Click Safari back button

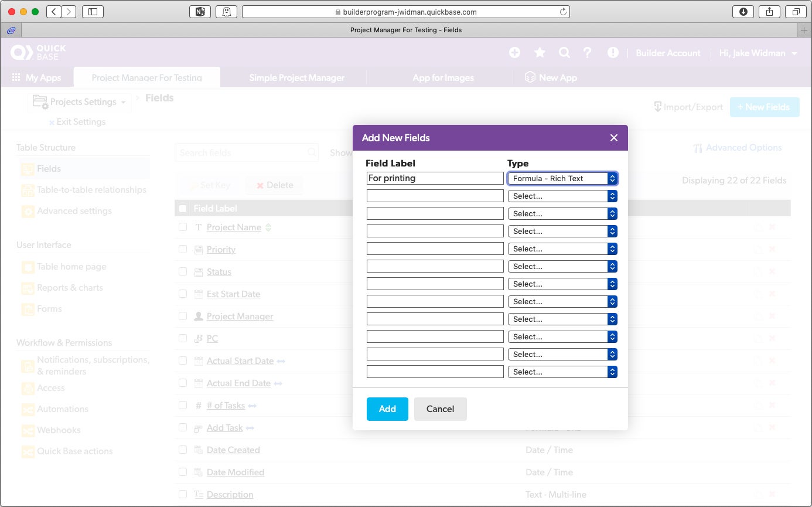click(53, 11)
